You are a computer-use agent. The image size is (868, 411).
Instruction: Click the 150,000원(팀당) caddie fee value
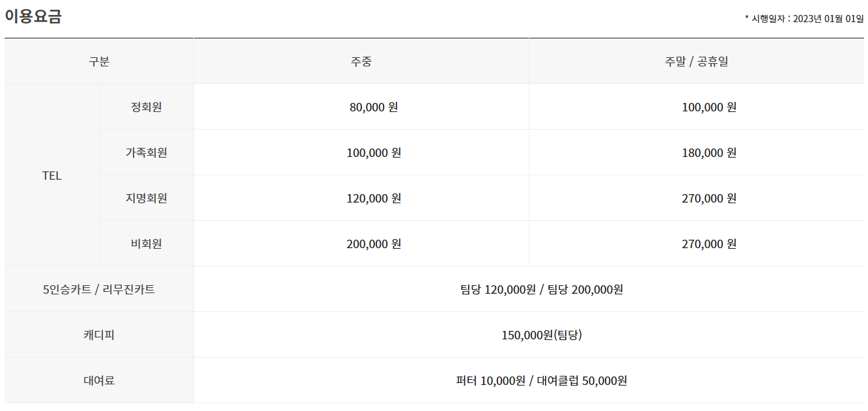[x=542, y=335]
